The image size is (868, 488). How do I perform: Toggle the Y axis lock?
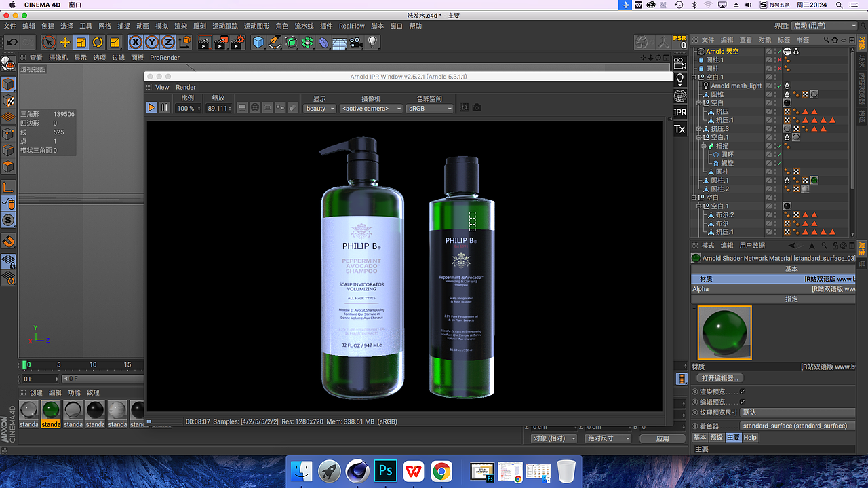coord(152,42)
